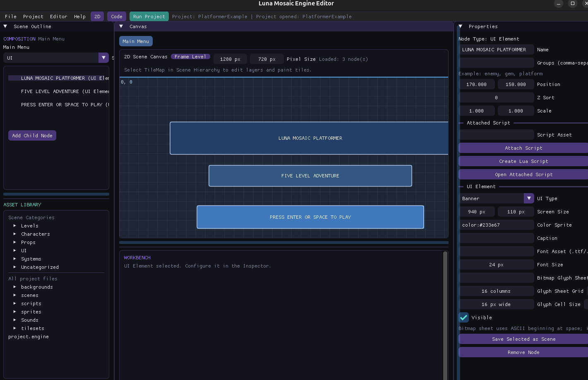Viewport: 588px width, 380px height.
Task: Click the Attach Script button
Action: [x=523, y=148]
